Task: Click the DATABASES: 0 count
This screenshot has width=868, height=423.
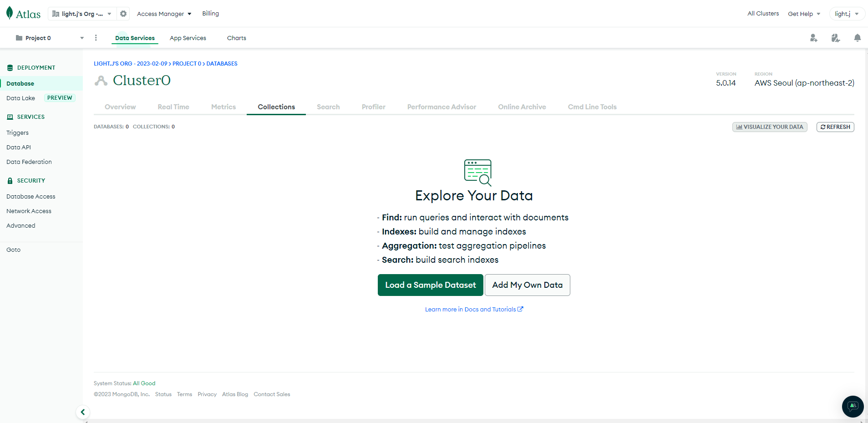Action: [x=112, y=127]
